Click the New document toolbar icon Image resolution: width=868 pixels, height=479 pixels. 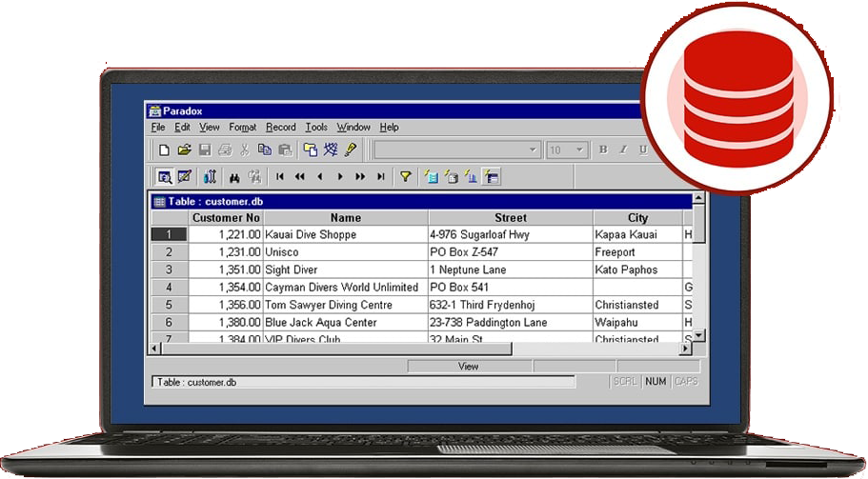[164, 150]
